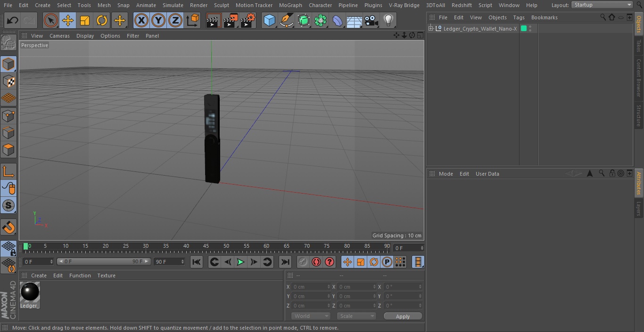The image size is (644, 332).
Task: Toggle coordinate system icon
Action: [193, 20]
